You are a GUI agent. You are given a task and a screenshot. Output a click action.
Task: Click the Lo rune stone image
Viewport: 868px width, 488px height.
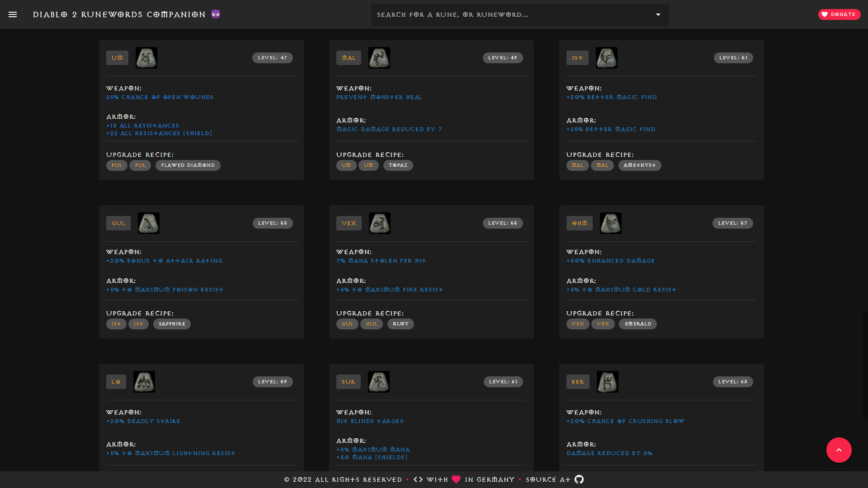[144, 382]
